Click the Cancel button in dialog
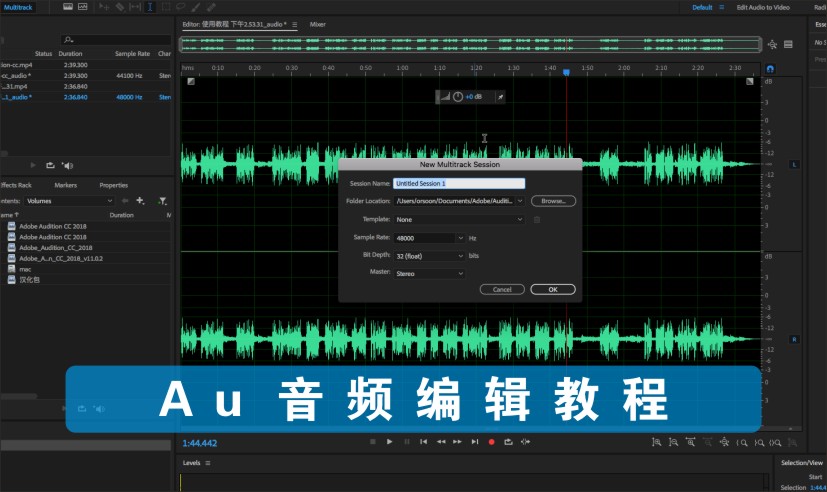The height and width of the screenshot is (492, 827). coord(502,289)
